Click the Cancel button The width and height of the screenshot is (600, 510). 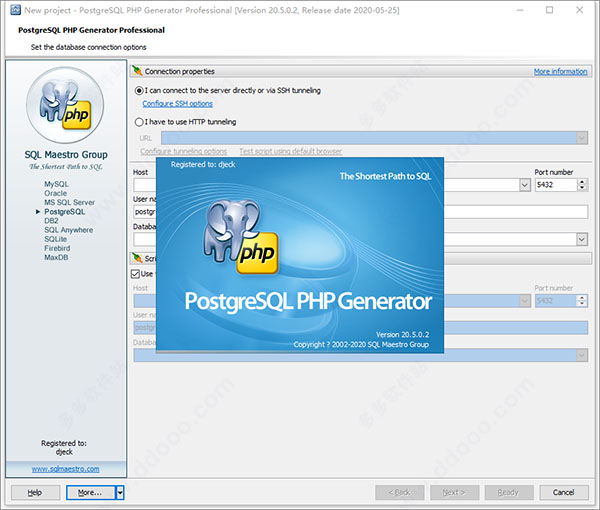click(564, 492)
